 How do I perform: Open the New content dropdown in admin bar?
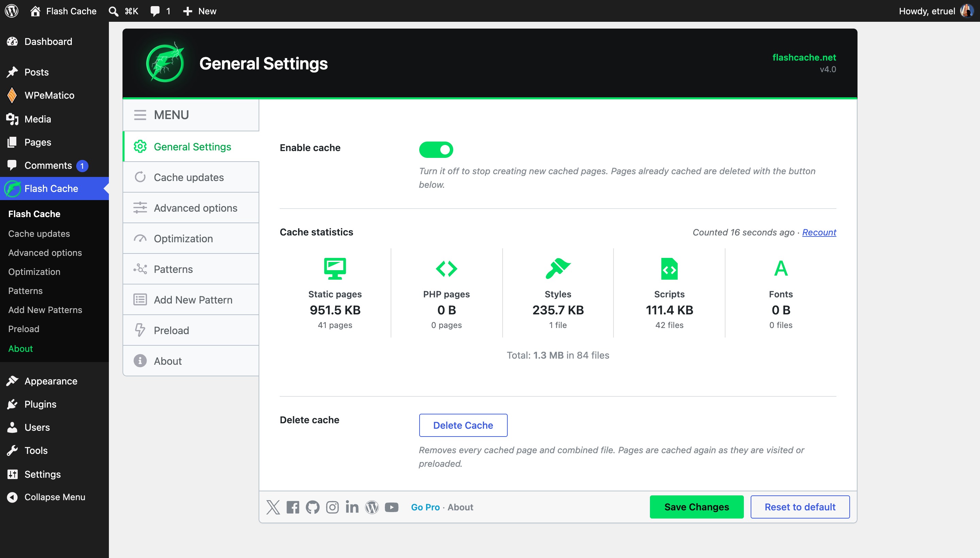[199, 11]
